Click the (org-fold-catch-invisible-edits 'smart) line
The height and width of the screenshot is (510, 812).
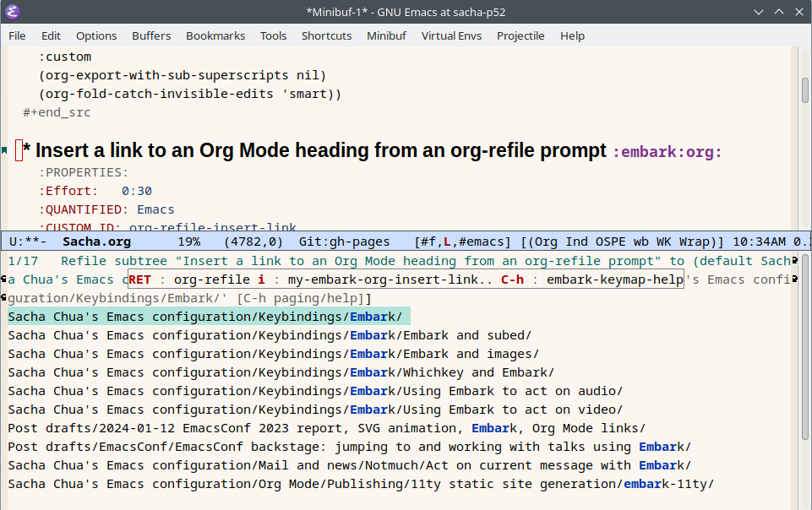click(189, 94)
